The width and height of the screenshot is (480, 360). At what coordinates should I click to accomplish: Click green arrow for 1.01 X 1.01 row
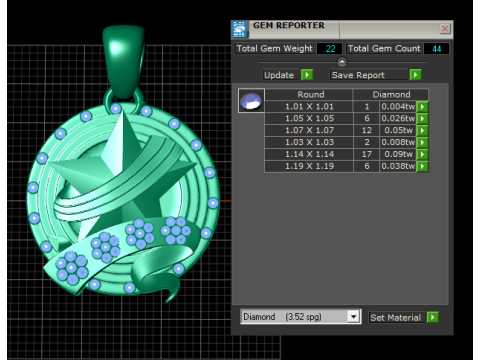(422, 107)
